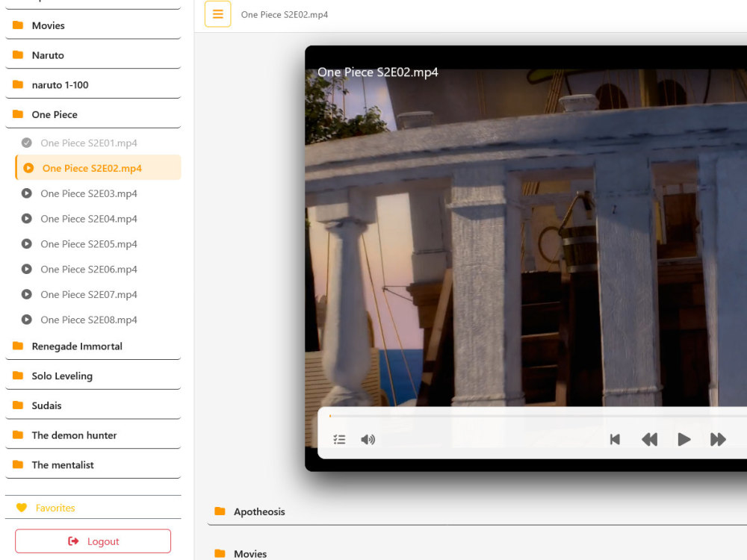Play One Piece S2E08.mp4

[x=98, y=320]
